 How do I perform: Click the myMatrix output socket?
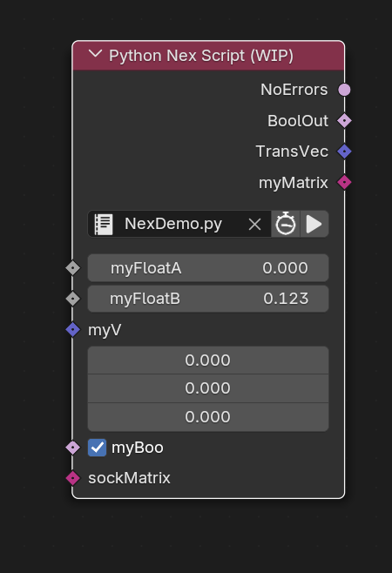344,182
